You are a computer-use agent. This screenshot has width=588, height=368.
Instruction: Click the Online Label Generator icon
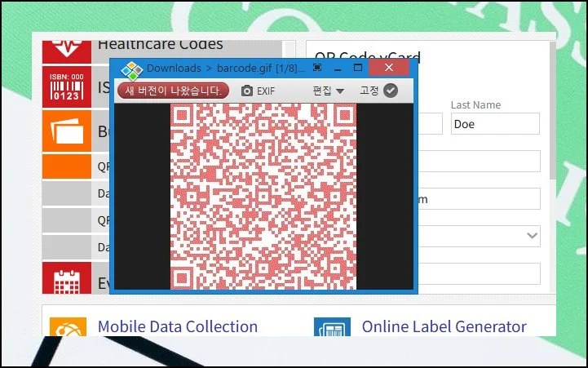click(x=332, y=328)
